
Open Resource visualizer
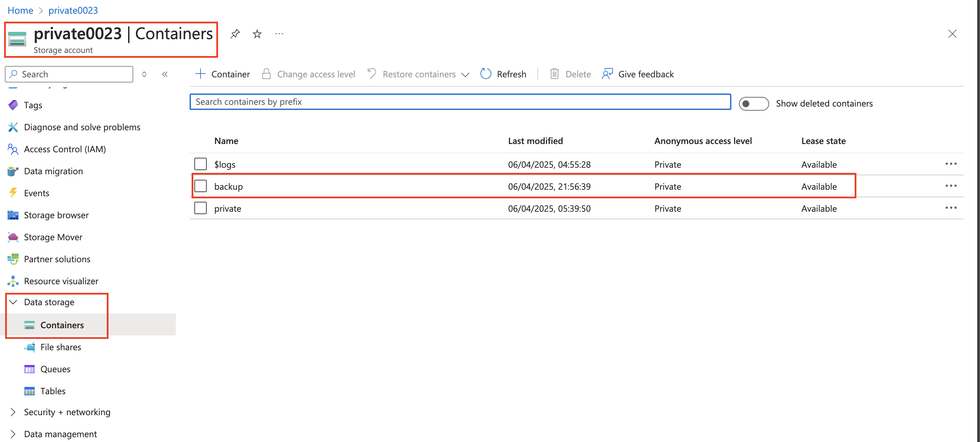coord(61,281)
